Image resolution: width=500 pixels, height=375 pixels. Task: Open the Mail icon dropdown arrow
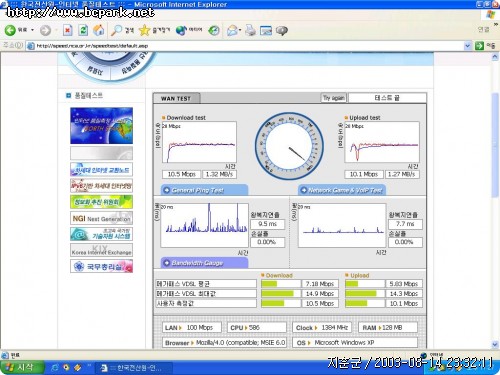(x=240, y=30)
